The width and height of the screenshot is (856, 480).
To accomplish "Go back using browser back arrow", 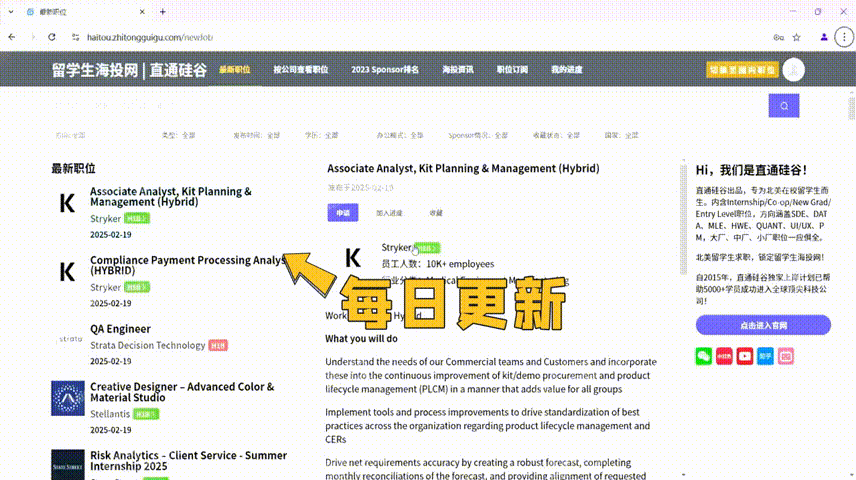I will (12, 37).
